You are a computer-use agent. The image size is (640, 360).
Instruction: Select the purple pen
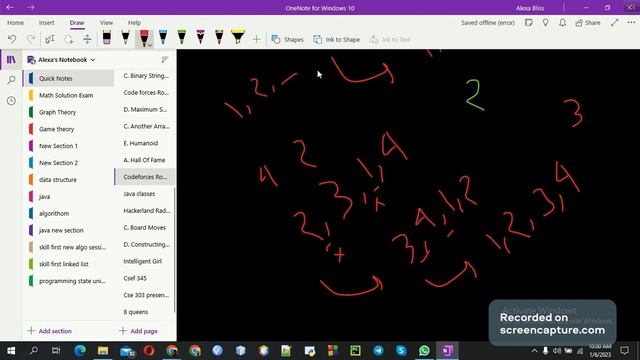point(200,38)
